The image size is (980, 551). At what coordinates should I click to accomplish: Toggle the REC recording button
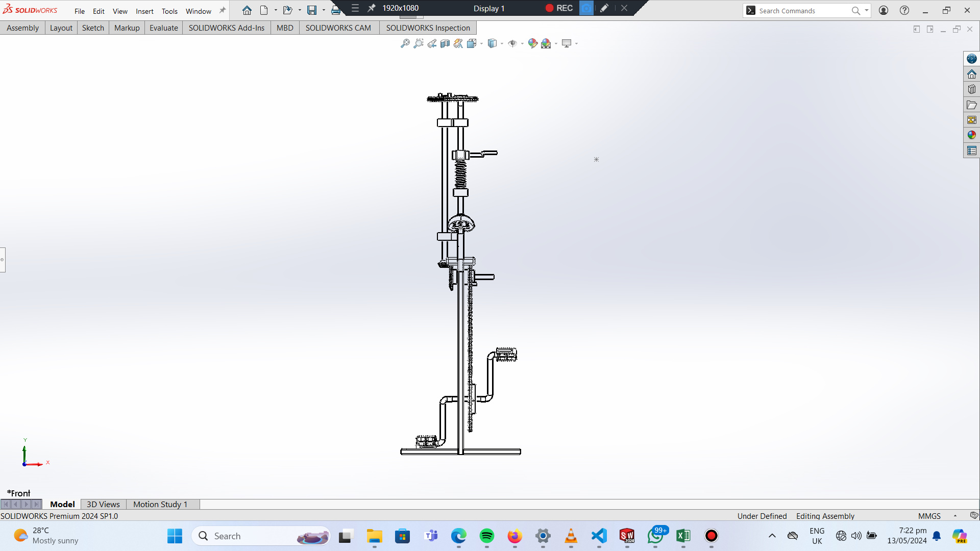(559, 8)
